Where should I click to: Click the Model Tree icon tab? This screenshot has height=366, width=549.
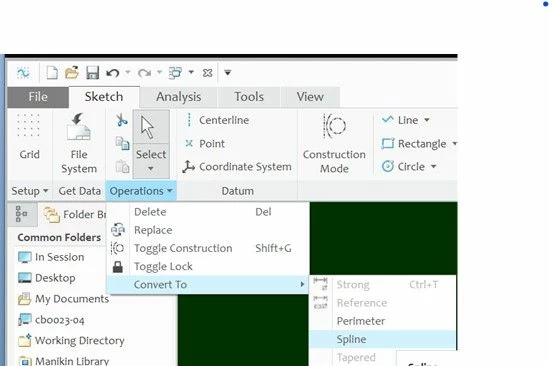22,214
